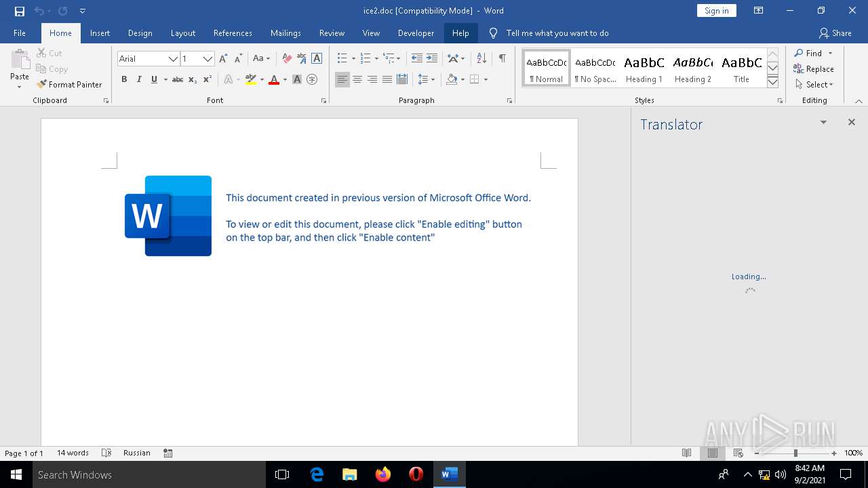The width and height of the screenshot is (868, 488).
Task: Toggle Italic formatting
Action: (x=139, y=79)
